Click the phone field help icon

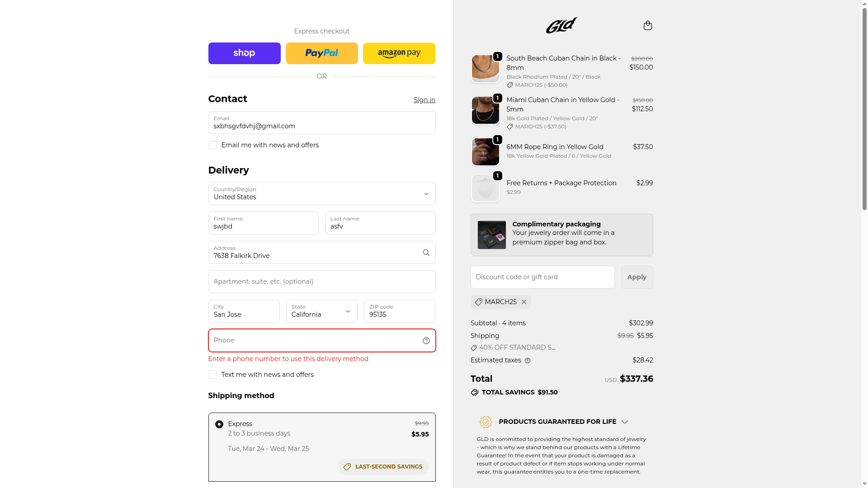tap(426, 341)
